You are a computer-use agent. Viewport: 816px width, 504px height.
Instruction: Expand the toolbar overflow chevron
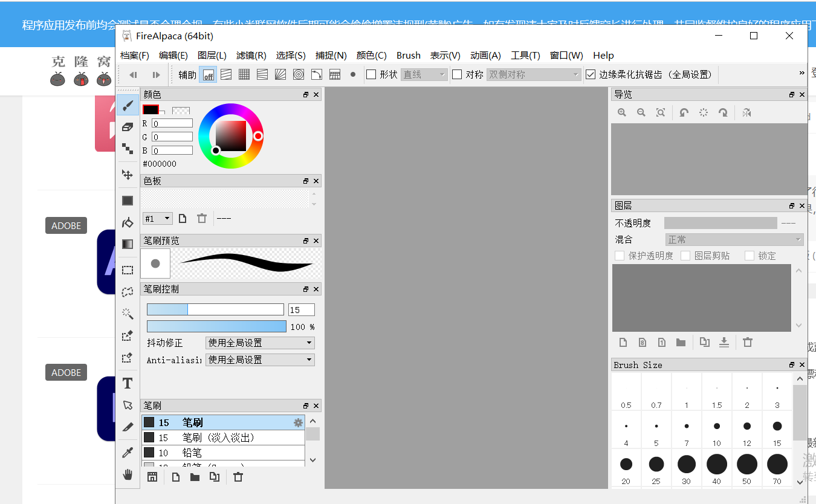[802, 73]
